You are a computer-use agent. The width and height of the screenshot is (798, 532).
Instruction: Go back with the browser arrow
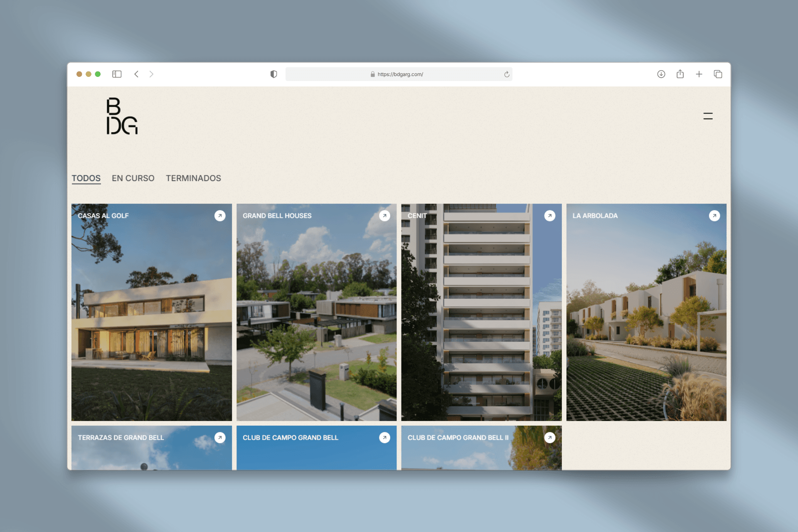pos(136,74)
